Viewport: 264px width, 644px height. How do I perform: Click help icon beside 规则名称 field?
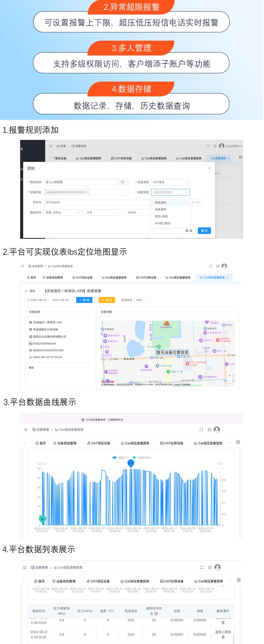[x=122, y=182]
